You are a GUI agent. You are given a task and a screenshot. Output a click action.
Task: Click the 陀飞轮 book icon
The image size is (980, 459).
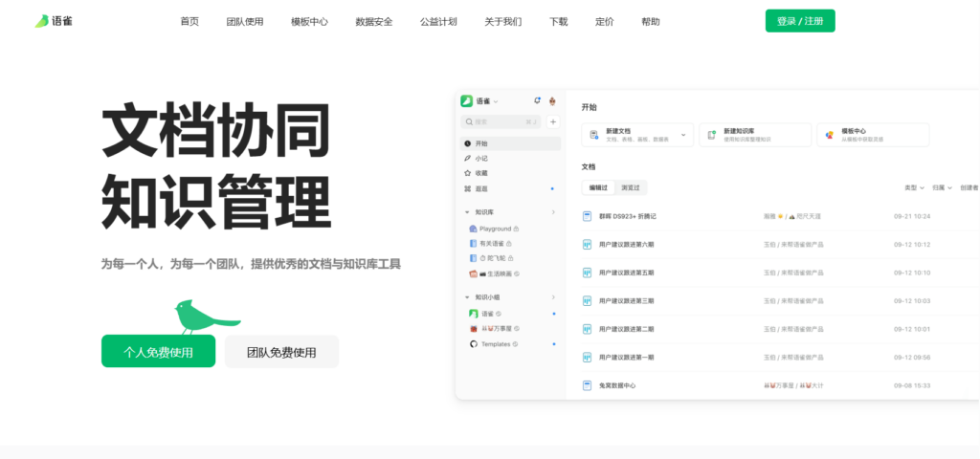pos(473,258)
